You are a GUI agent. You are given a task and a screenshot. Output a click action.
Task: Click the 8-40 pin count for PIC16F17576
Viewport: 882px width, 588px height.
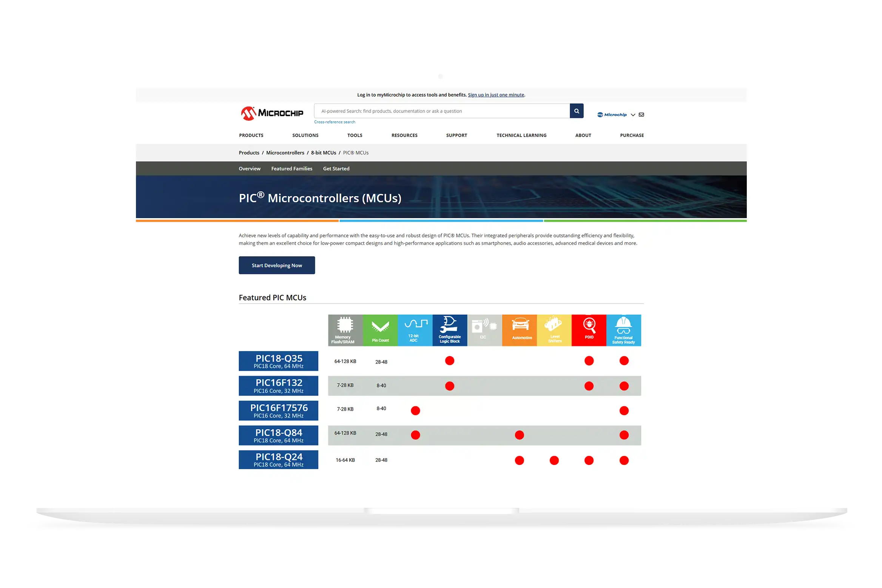point(381,408)
